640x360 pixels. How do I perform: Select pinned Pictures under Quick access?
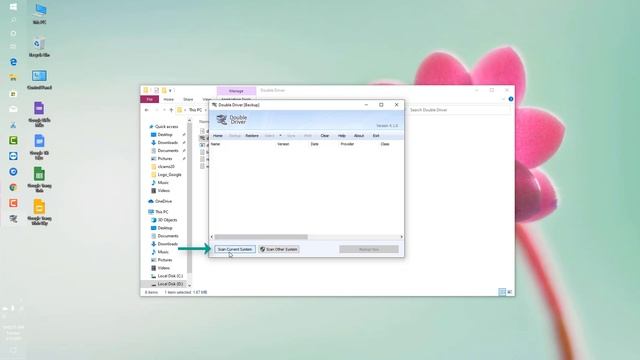pyautogui.click(x=162, y=159)
